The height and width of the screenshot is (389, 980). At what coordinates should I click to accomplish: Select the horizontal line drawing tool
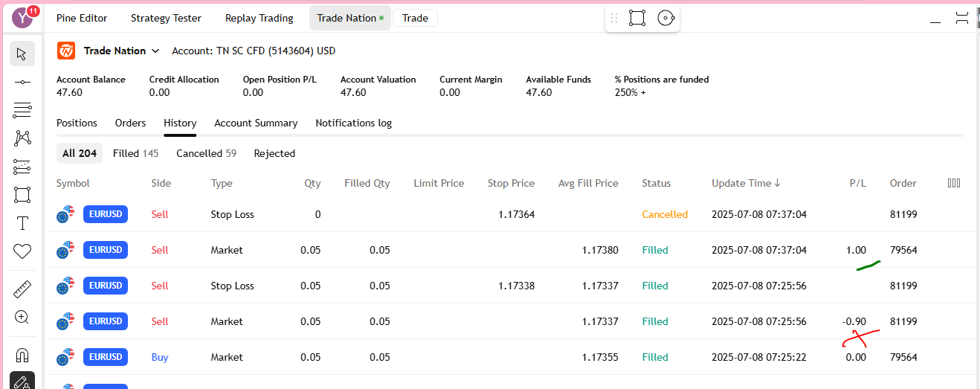click(x=22, y=82)
